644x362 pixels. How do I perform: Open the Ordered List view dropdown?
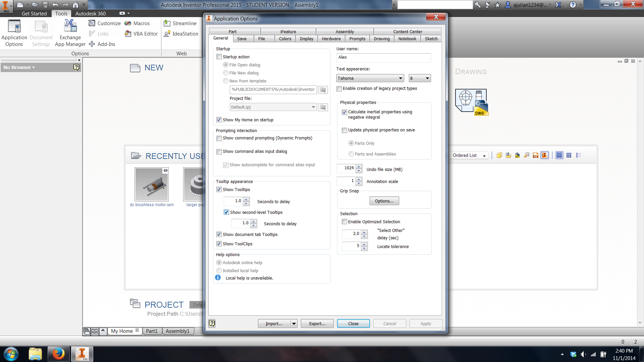(484, 155)
